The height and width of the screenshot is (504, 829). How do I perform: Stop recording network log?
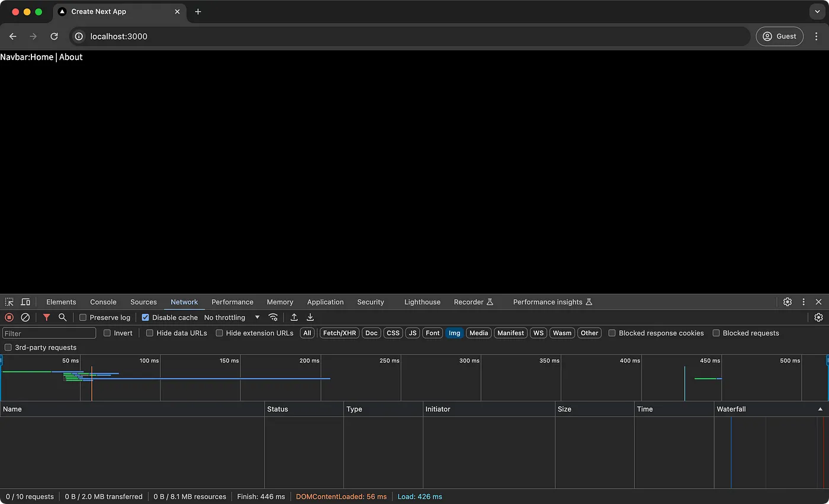[9, 317]
